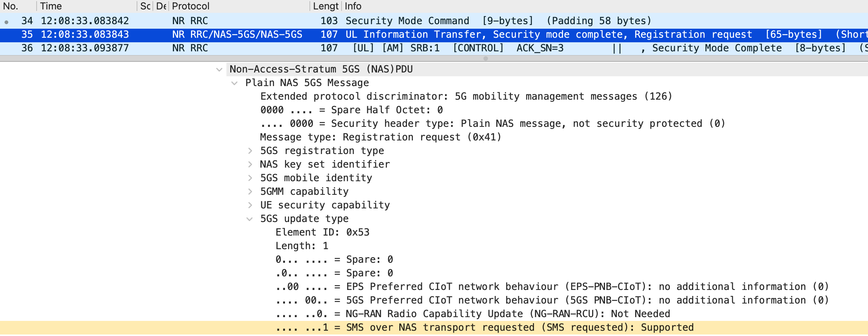Sort packets by the Time column
868x336 pixels.
point(51,6)
